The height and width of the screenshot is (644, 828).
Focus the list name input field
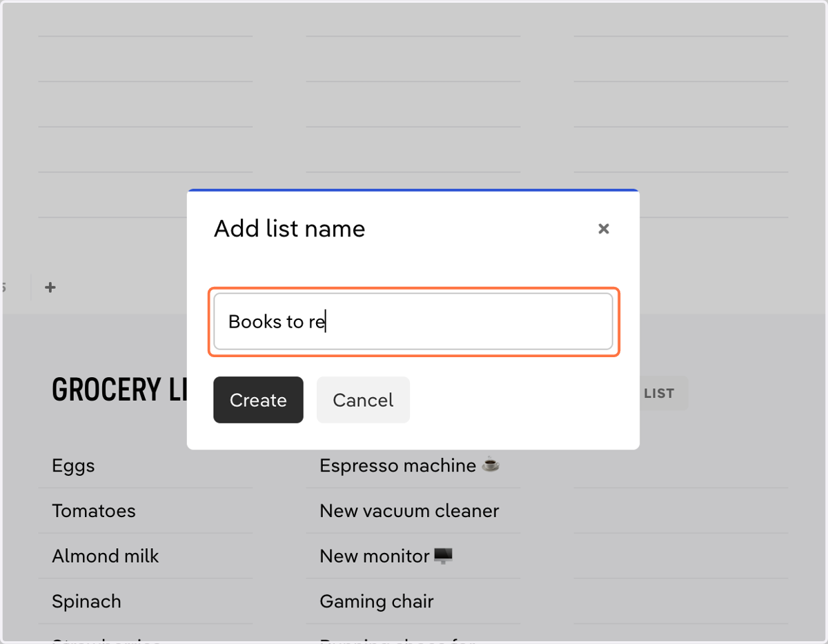[x=413, y=321]
